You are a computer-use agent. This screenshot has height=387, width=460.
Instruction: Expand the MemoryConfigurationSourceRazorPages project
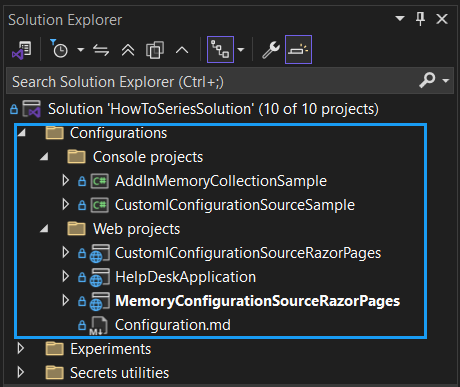[66, 301]
